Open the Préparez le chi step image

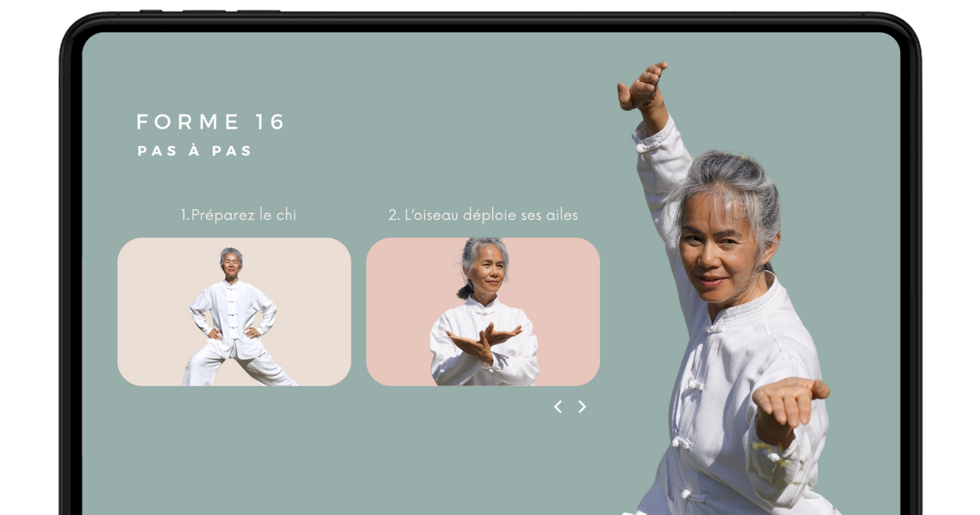[234, 312]
